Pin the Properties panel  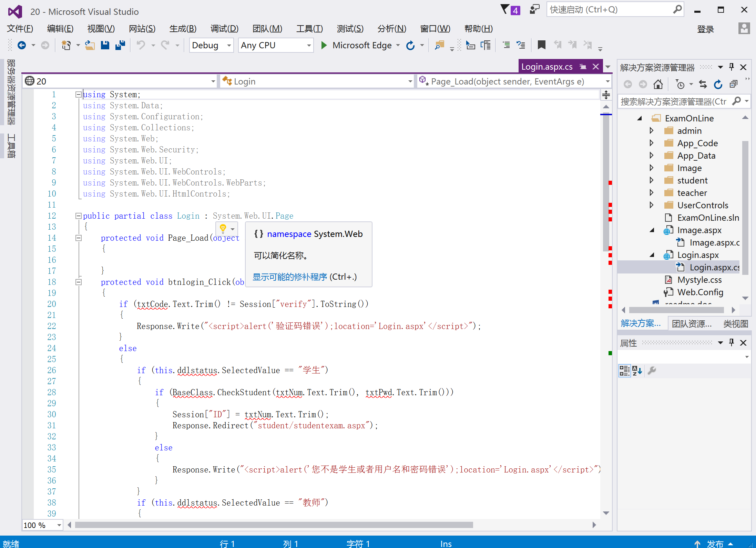point(732,342)
